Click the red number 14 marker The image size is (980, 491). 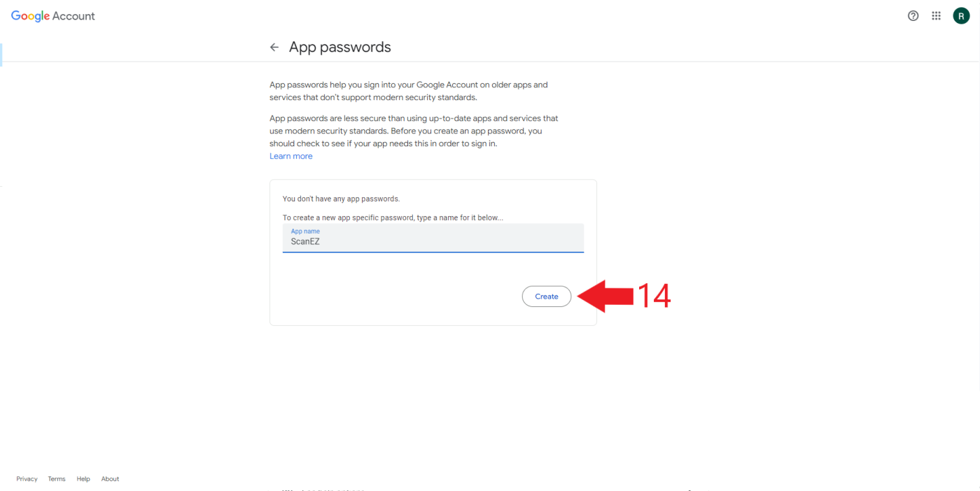(653, 297)
